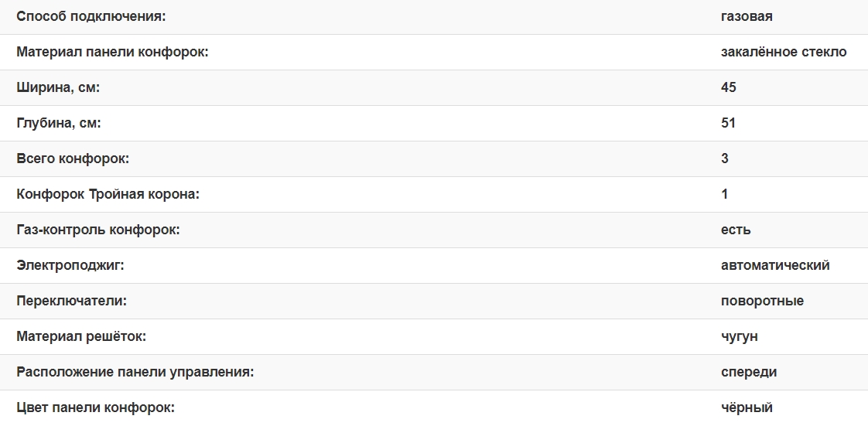
Task: Click the "Материал решёток:" label
Action: (81, 336)
